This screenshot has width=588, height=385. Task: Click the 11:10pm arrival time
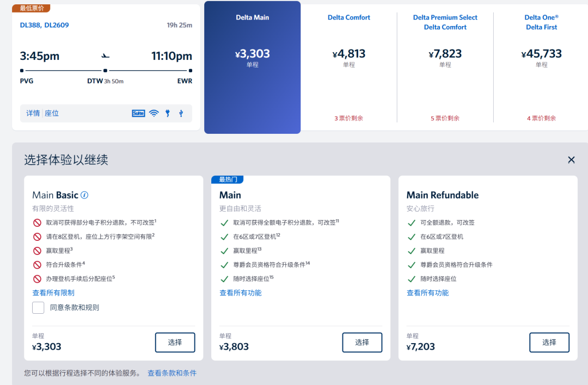171,56
